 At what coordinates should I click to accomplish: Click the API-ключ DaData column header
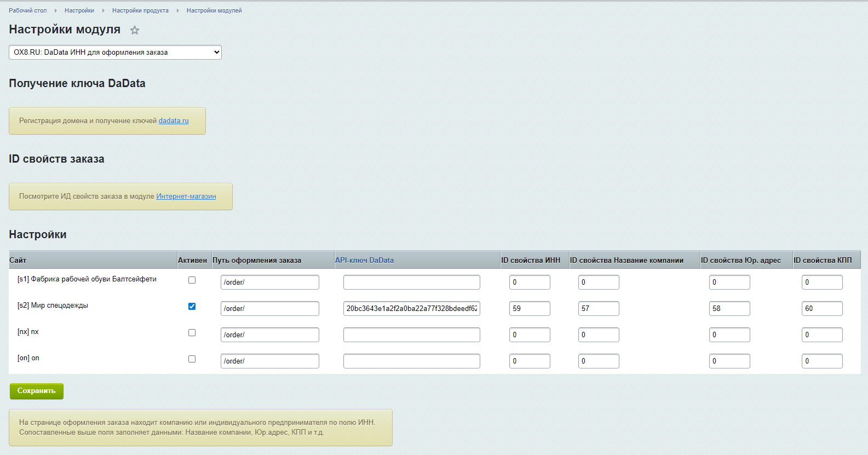[364, 260]
